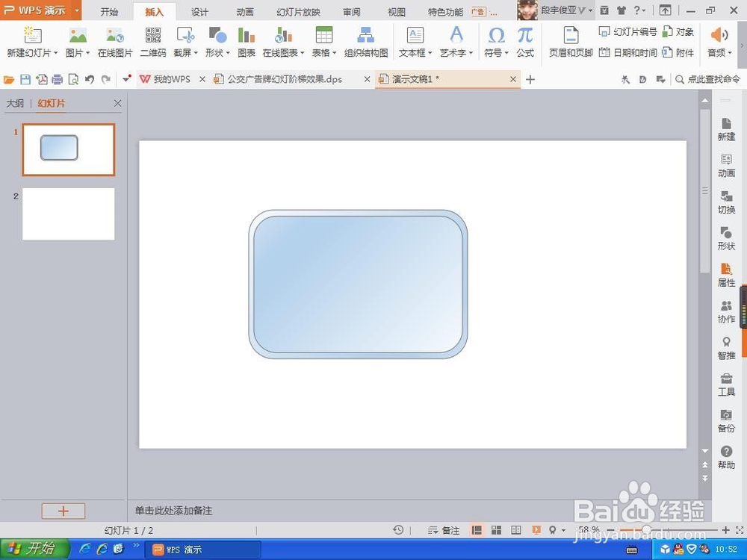Click the print icon in quick toolbar
This screenshot has height=560, width=747.
[58, 80]
